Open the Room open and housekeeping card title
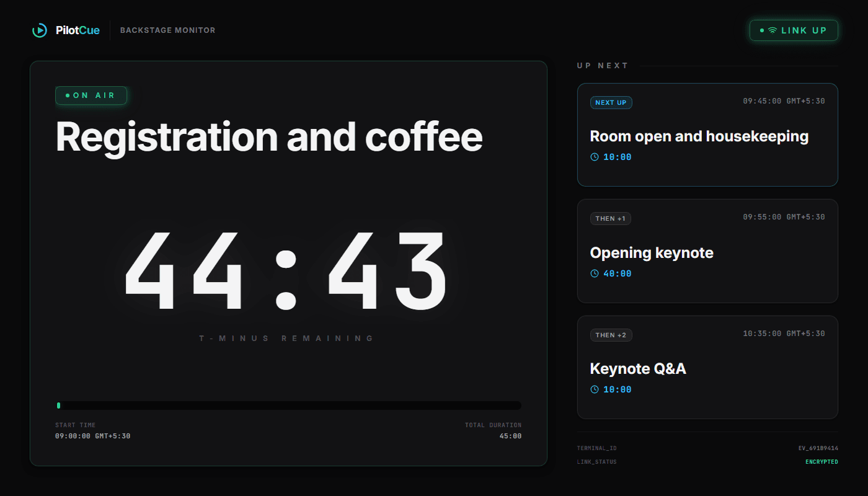 699,136
